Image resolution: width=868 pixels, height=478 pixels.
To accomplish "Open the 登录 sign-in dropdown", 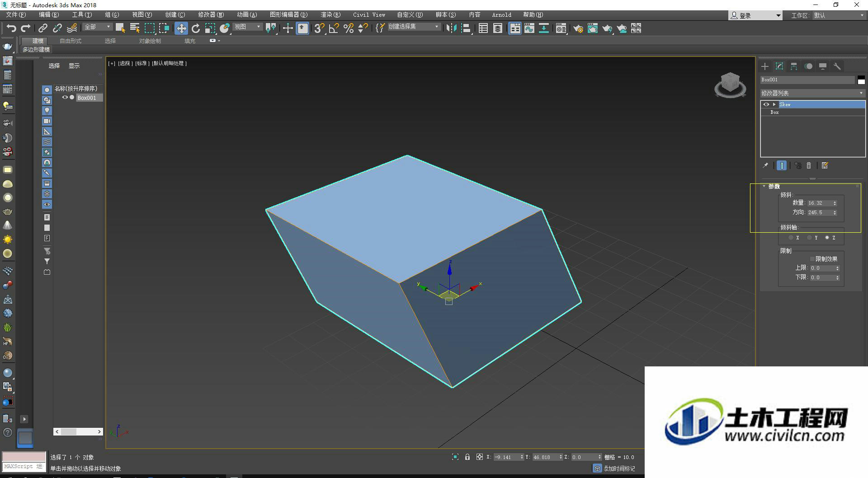I will coord(755,15).
